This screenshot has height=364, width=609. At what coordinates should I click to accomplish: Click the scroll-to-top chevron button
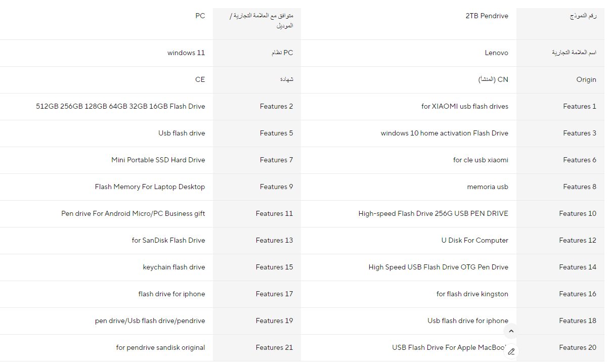[x=511, y=331]
